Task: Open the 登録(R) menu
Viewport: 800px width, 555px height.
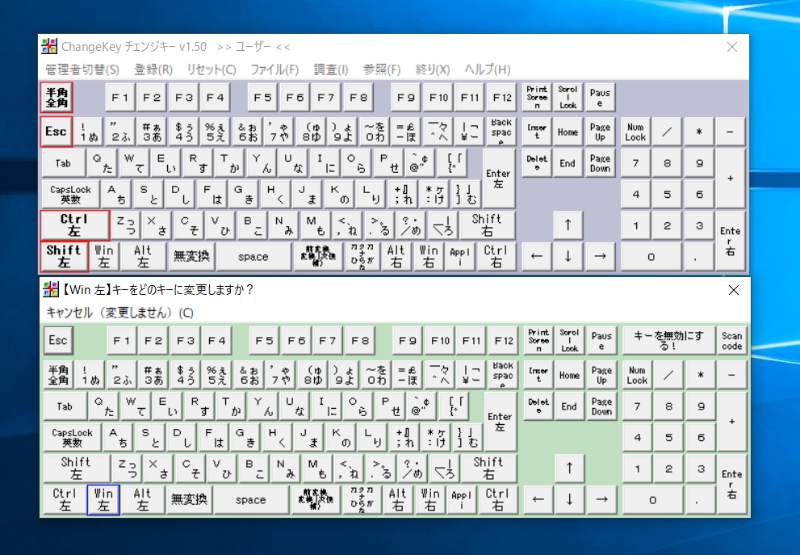Action: pos(153,70)
